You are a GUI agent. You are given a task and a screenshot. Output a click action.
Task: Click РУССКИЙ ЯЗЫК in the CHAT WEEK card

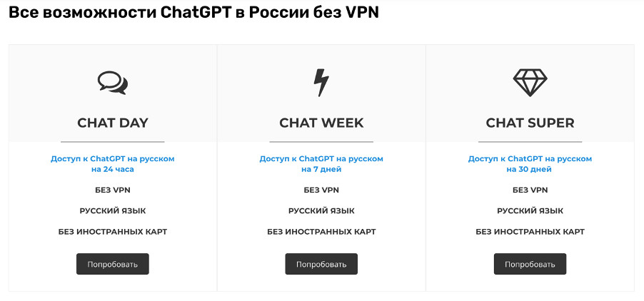(321, 210)
